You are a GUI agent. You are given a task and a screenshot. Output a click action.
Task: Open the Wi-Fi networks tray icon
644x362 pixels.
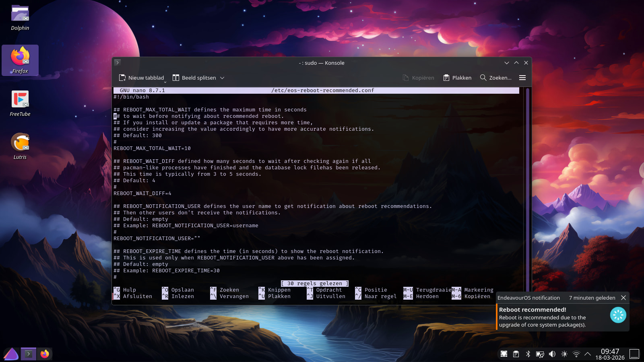(x=576, y=354)
